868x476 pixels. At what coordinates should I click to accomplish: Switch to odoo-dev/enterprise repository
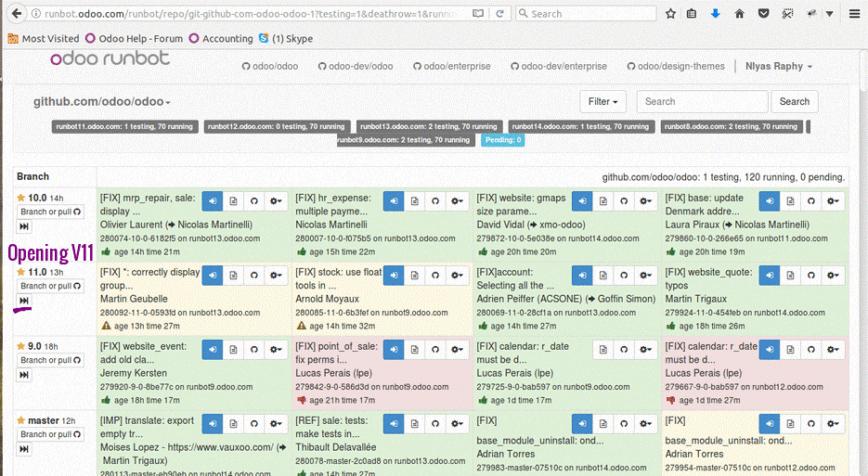point(559,66)
